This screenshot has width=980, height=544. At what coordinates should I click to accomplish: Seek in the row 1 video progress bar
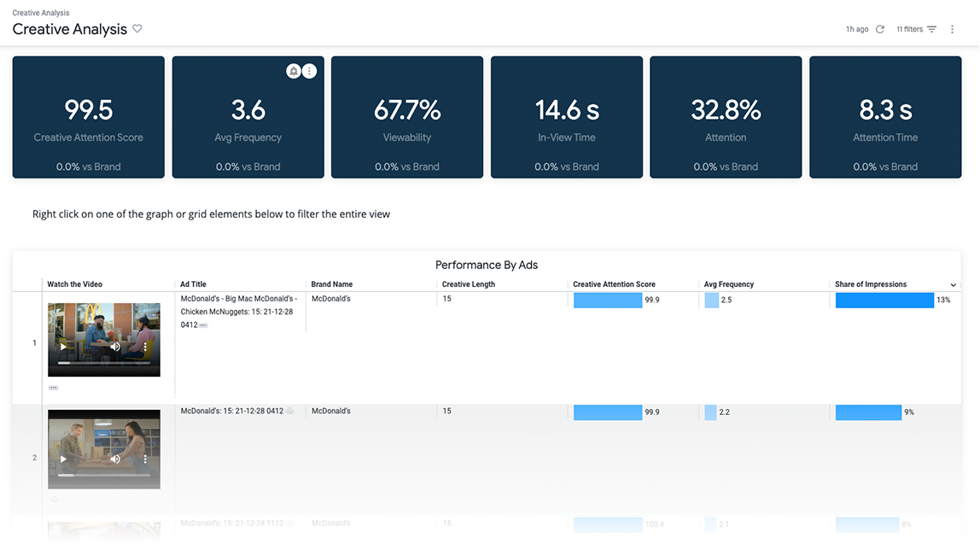(104, 363)
